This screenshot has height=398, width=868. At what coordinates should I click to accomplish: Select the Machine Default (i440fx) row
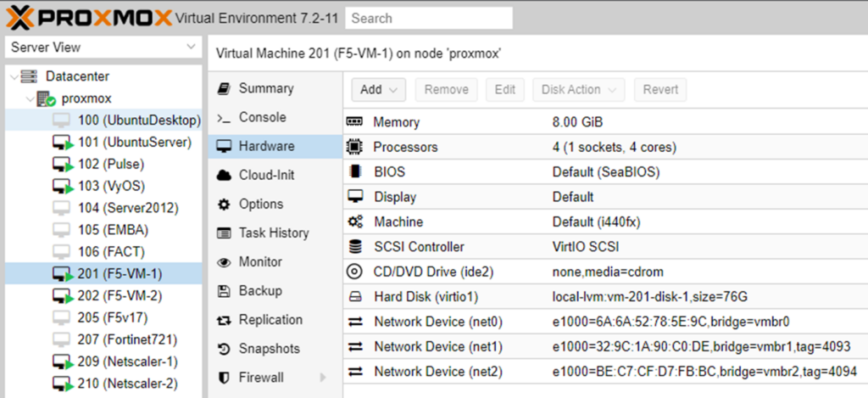point(605,221)
